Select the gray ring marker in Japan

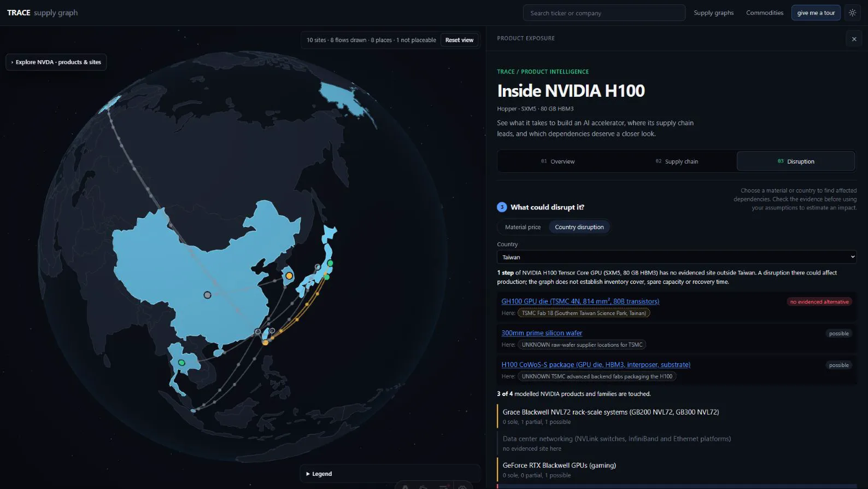click(x=318, y=267)
